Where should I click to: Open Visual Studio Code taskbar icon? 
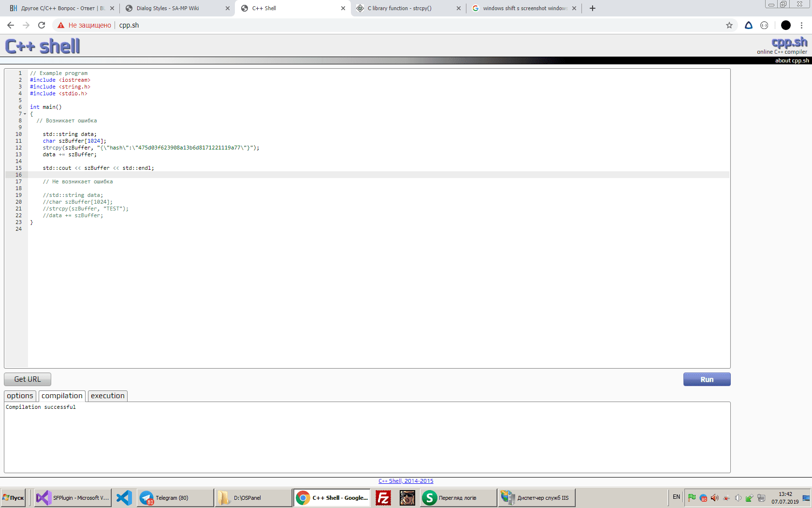124,497
